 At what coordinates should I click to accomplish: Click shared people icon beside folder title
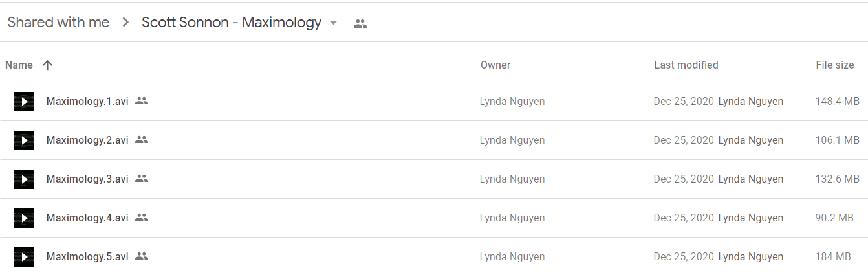(360, 23)
